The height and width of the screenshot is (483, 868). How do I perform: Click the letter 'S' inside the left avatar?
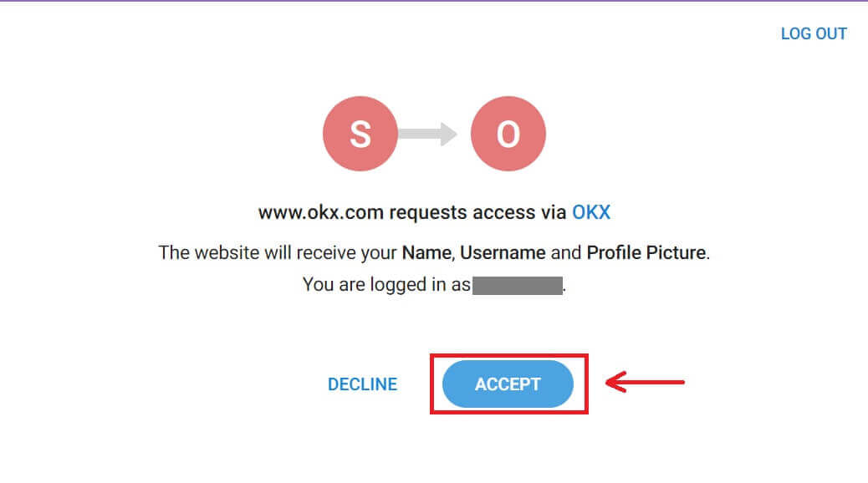pos(360,133)
